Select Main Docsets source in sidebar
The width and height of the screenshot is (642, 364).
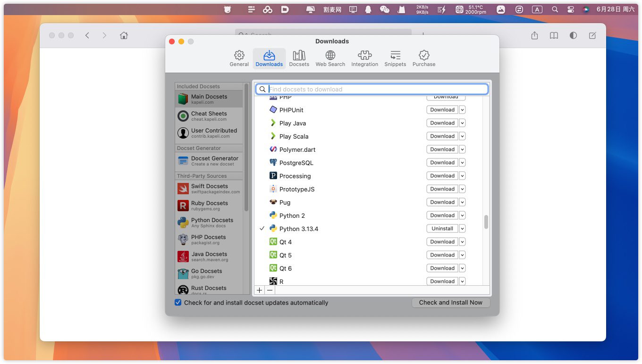click(x=209, y=99)
